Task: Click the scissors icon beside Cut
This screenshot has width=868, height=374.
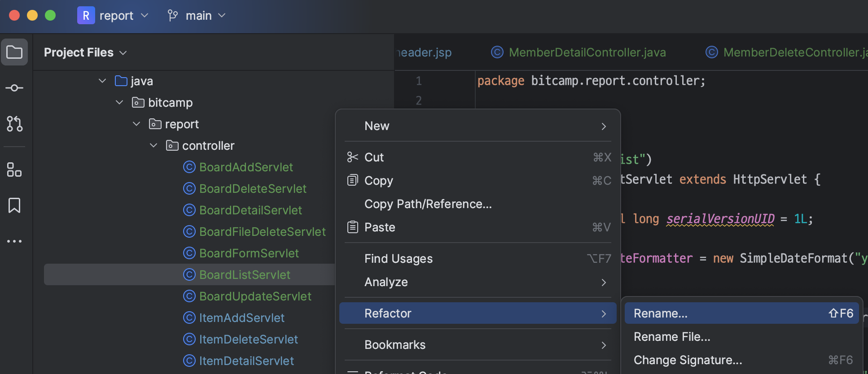Action: 353,157
